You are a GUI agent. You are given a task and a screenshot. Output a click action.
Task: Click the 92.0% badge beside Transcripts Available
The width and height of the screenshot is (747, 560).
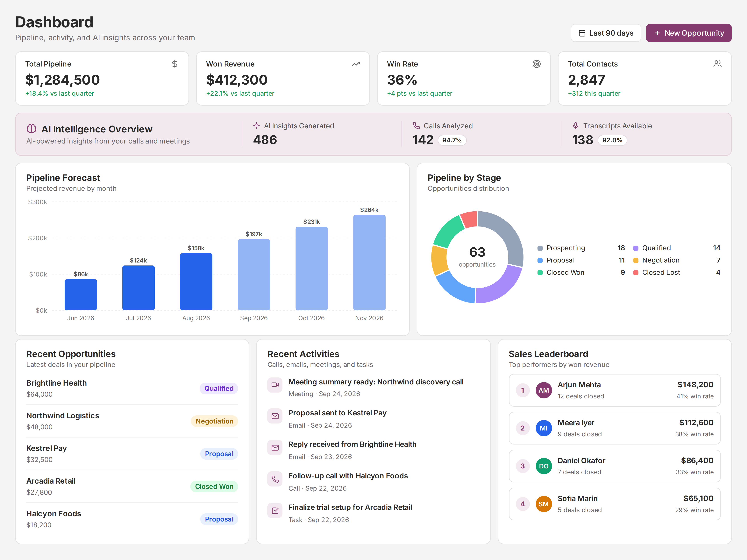pyautogui.click(x=612, y=140)
